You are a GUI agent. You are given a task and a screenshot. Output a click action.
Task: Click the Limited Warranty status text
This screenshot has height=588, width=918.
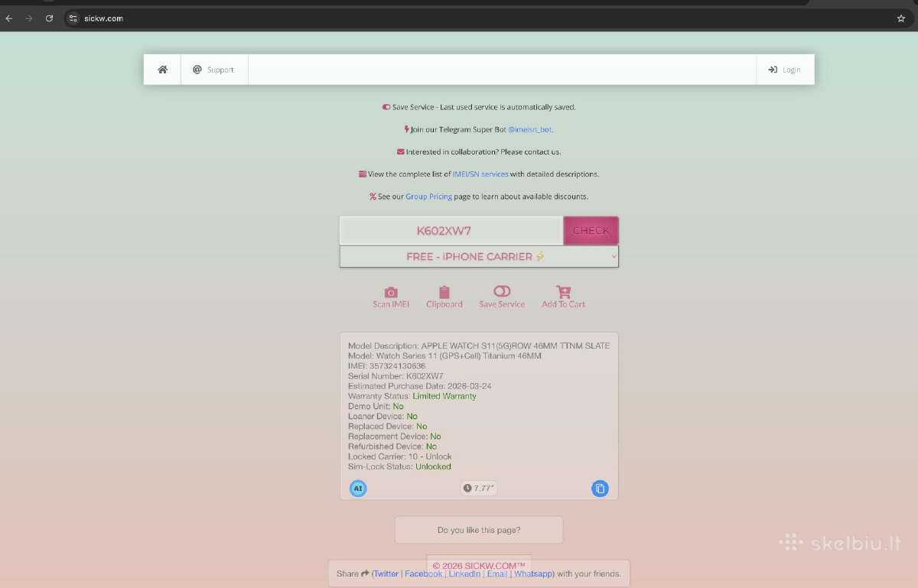(444, 396)
